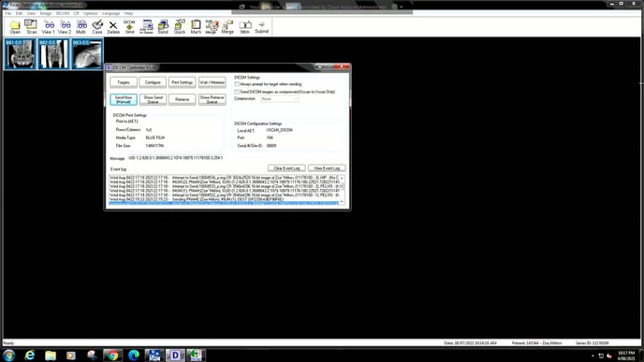Select the first event log entry row
Viewport: 644px width, 362px height.
[x=224, y=178]
